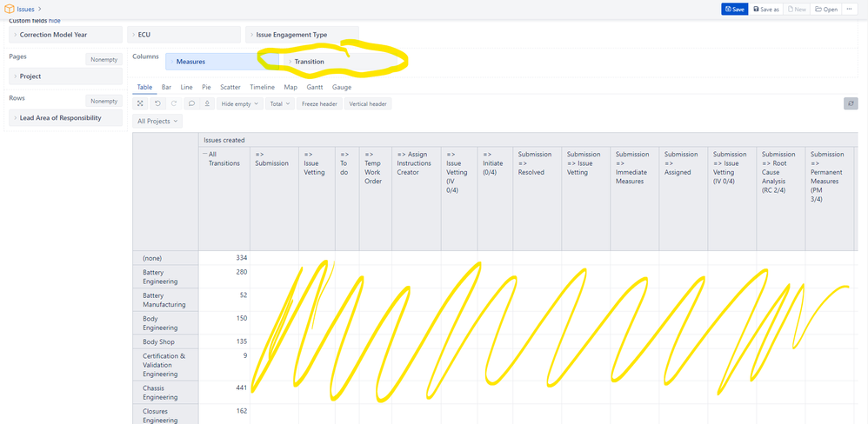Open the Hide empty dropdown
Image resolution: width=868 pixels, height=424 pixels.
(x=240, y=103)
